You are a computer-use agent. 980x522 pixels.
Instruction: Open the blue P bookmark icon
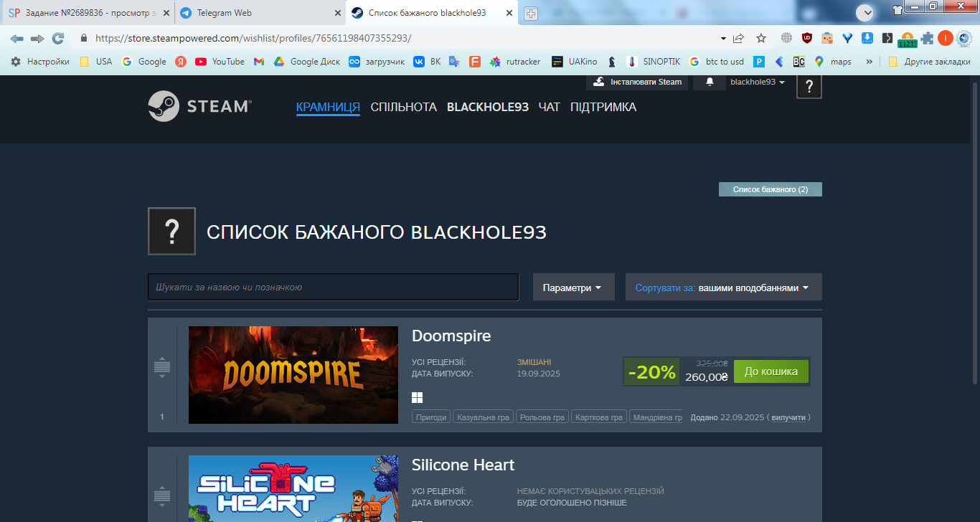(x=758, y=62)
